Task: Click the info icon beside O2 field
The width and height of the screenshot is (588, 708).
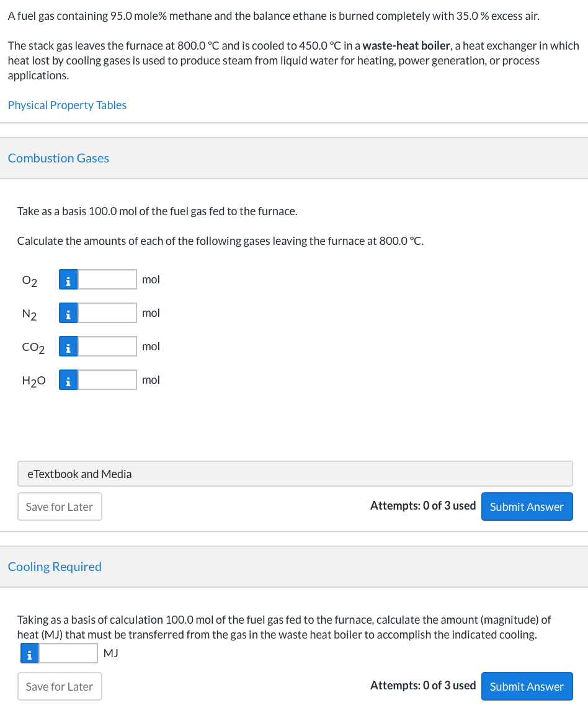Action: (68, 280)
